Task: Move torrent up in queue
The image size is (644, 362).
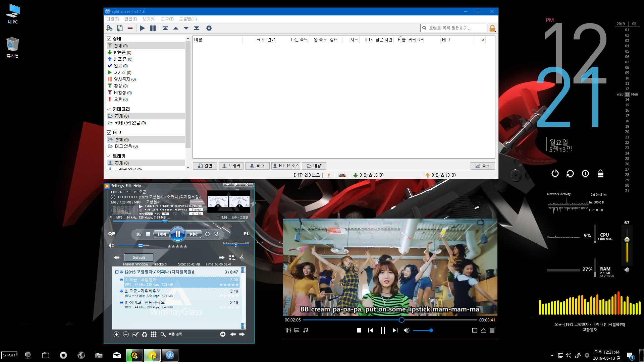Action: pyautogui.click(x=176, y=28)
